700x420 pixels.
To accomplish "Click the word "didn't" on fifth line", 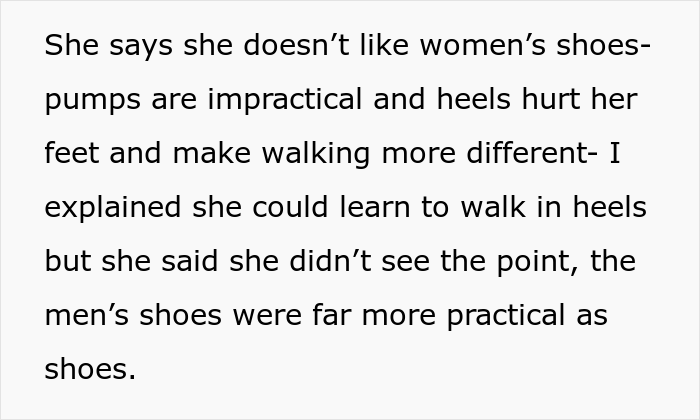I will [x=330, y=261].
